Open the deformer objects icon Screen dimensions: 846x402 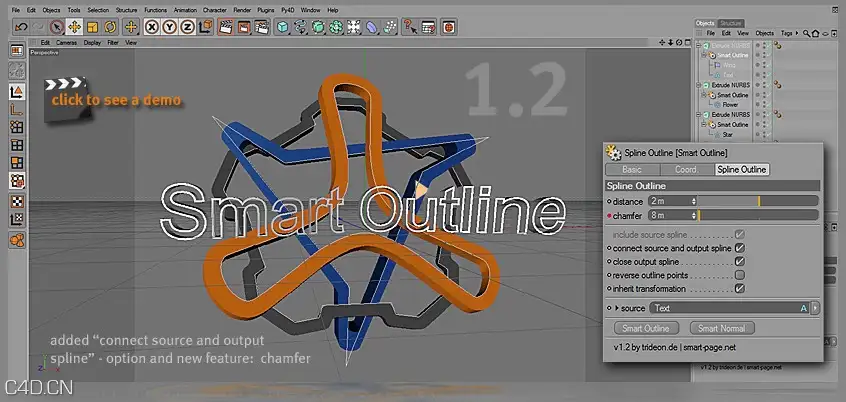coord(371,26)
